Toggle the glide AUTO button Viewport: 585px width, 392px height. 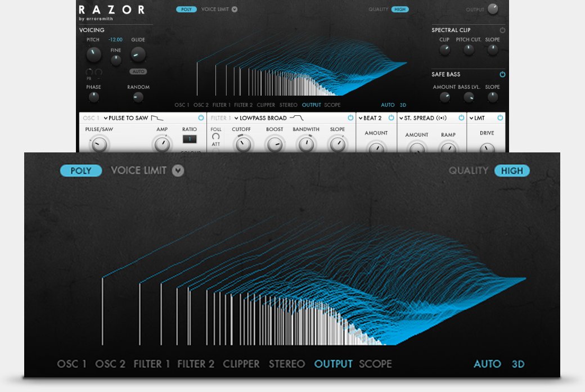138,71
